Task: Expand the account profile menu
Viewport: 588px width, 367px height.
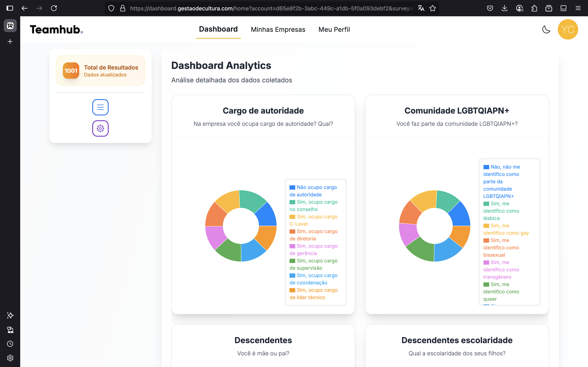Action: tap(520, 8)
